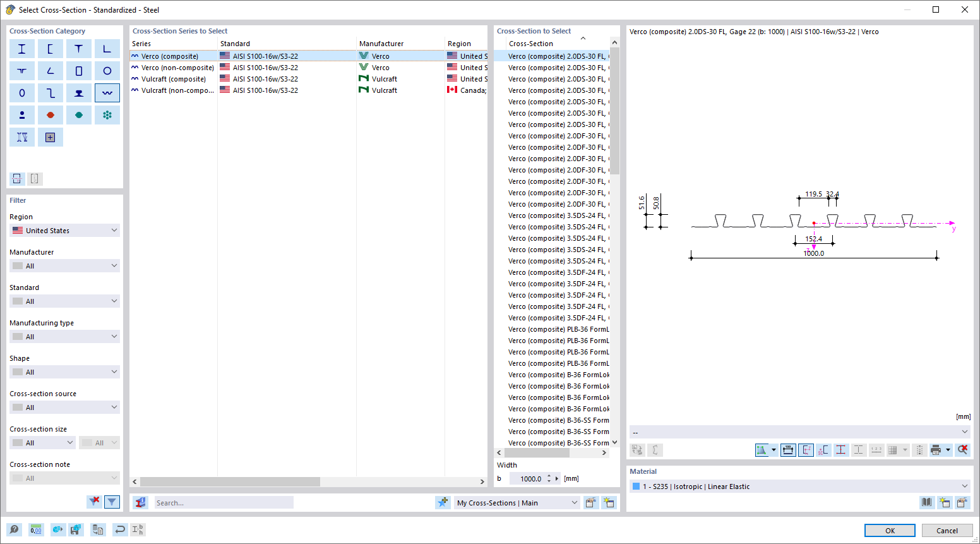Toggle the active filter funnel button
The width and height of the screenshot is (980, 544).
coord(112,502)
